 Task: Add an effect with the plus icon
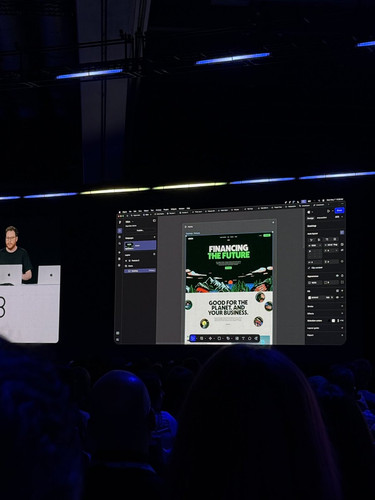click(342, 313)
